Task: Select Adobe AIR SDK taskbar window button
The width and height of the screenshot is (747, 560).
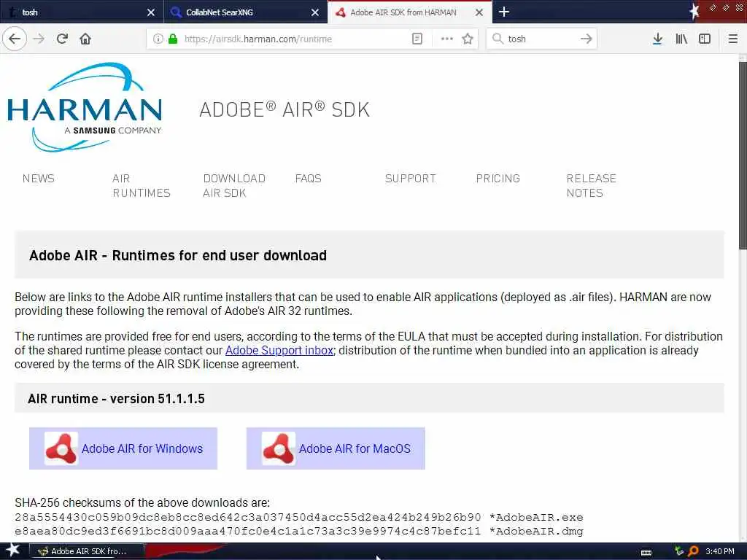Action: point(87,551)
